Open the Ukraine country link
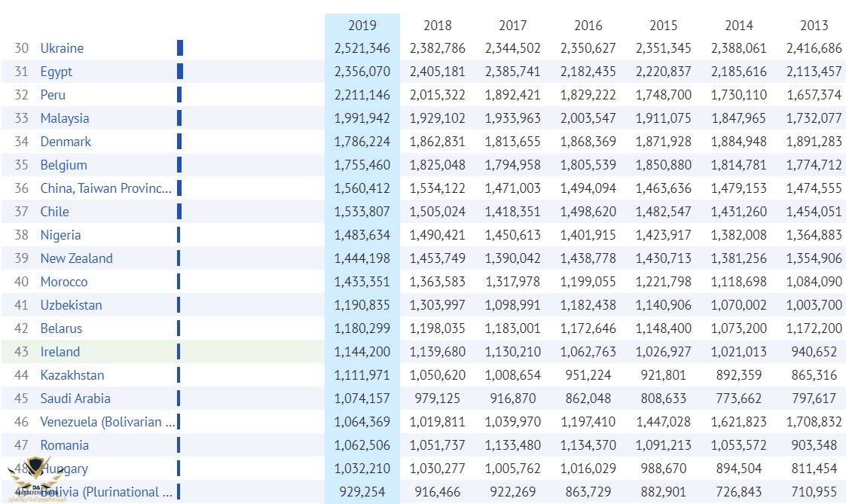The width and height of the screenshot is (846, 504). (x=62, y=48)
